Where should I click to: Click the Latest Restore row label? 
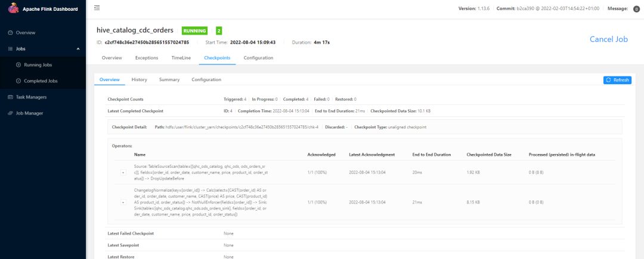point(120,257)
